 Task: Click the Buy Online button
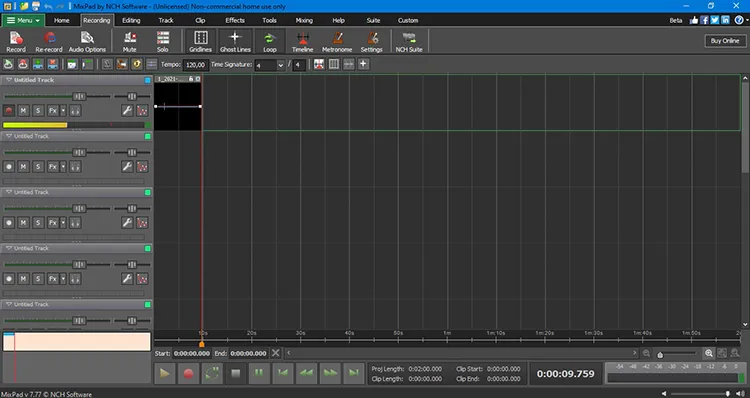coord(725,41)
